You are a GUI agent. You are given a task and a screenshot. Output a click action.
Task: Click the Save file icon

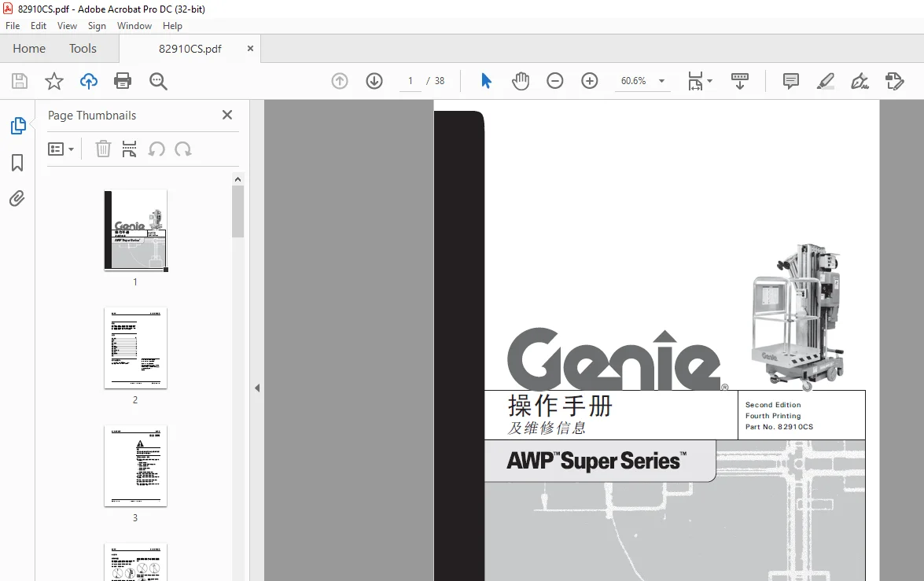pyautogui.click(x=20, y=81)
